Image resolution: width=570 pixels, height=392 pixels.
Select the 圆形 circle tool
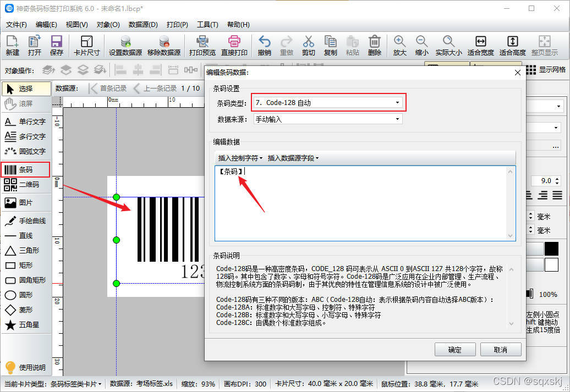[x=26, y=295]
